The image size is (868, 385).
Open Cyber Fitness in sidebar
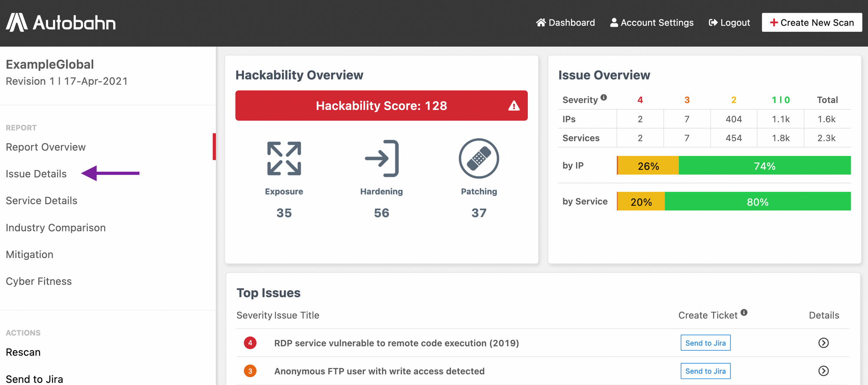pos(39,282)
